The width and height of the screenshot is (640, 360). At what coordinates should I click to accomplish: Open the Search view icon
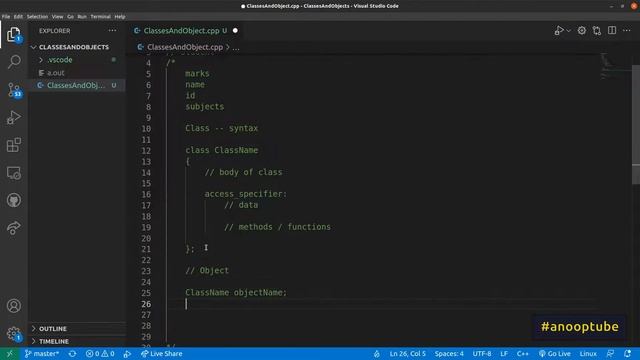click(14, 62)
